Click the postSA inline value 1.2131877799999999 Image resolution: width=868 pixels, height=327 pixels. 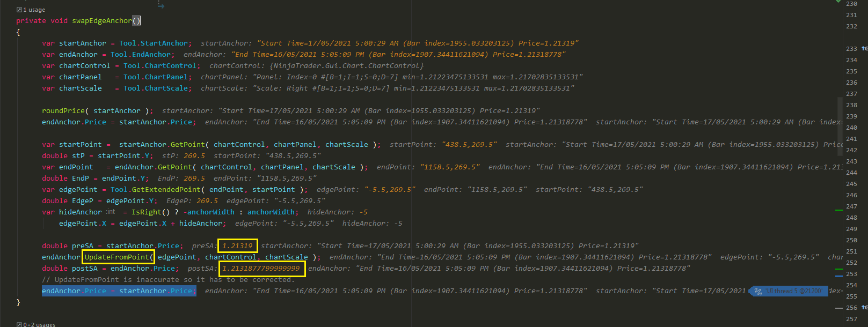click(x=261, y=269)
